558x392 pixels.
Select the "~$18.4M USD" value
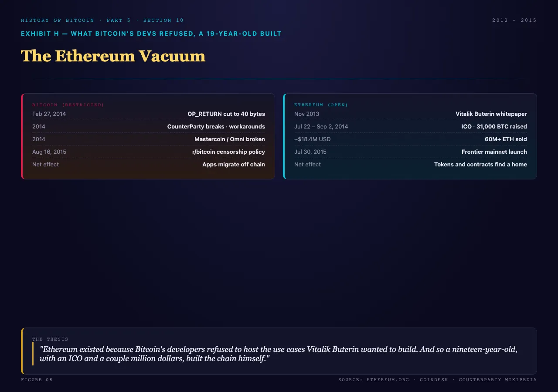tap(313, 139)
